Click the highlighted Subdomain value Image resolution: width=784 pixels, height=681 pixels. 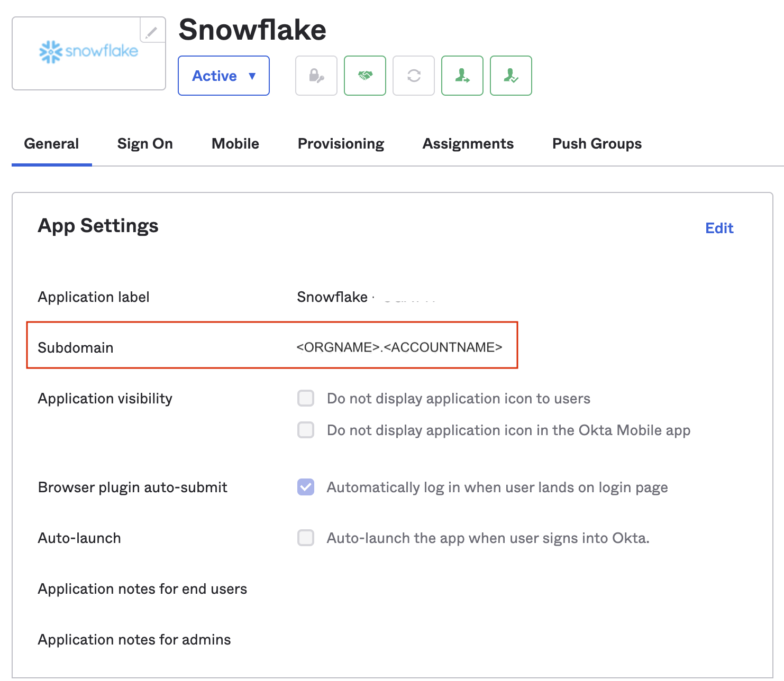[399, 347]
